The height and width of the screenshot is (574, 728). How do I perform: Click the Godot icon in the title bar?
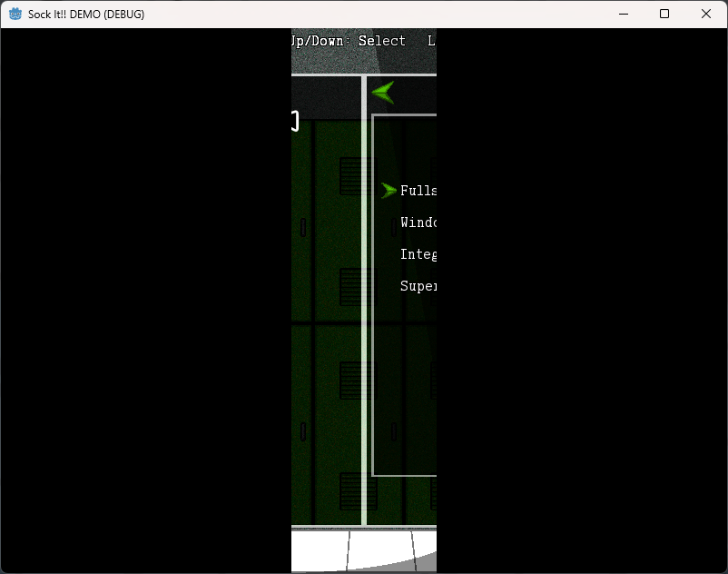coord(15,14)
